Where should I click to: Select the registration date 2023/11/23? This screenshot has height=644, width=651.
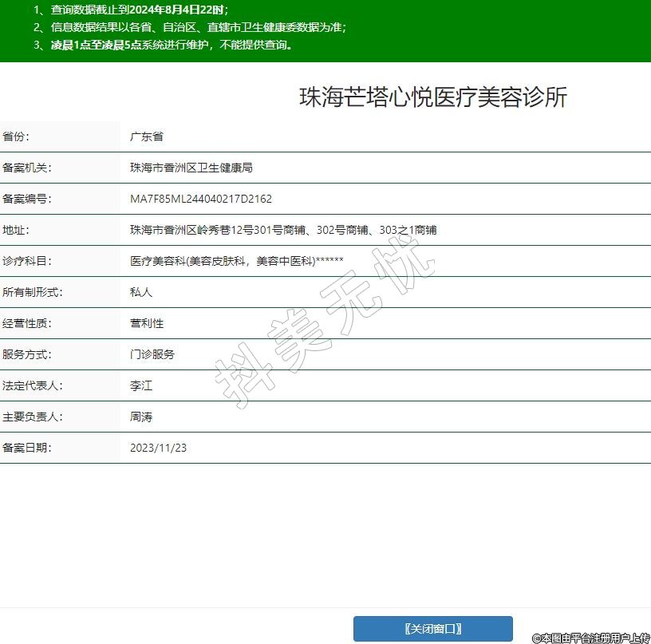pos(158,448)
